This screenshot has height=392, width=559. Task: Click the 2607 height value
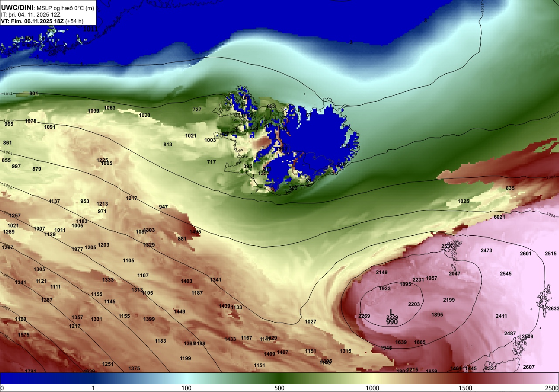pyautogui.click(x=529, y=367)
